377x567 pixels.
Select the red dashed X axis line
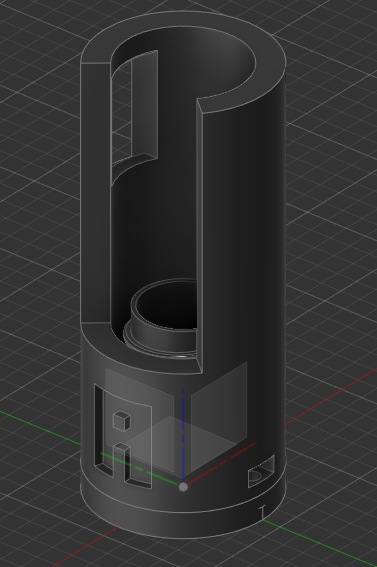pyautogui.click(x=222, y=463)
